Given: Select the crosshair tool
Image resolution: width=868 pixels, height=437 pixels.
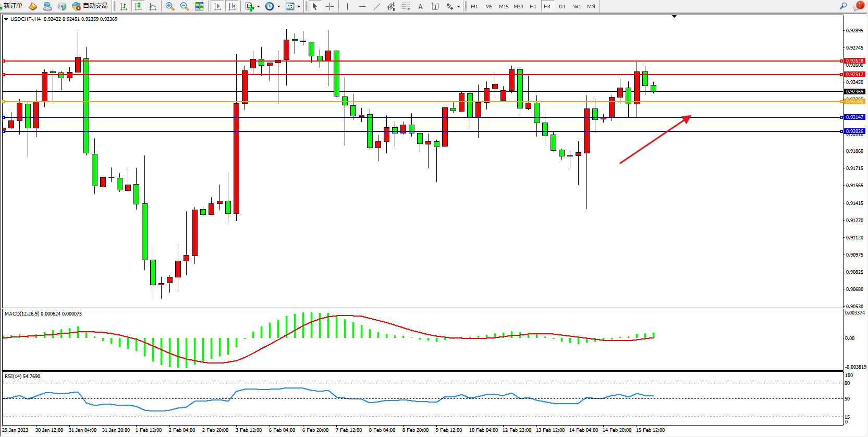Looking at the screenshot, I should tap(329, 6).
